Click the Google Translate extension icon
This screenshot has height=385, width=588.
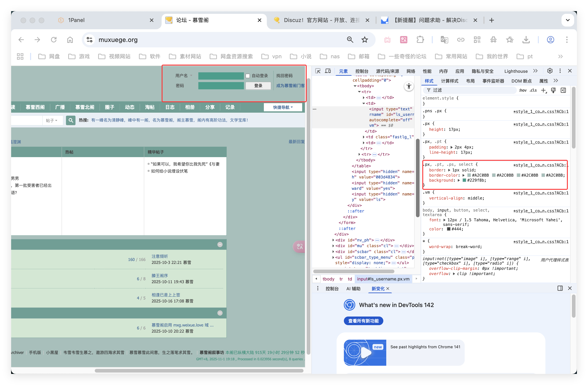point(445,39)
